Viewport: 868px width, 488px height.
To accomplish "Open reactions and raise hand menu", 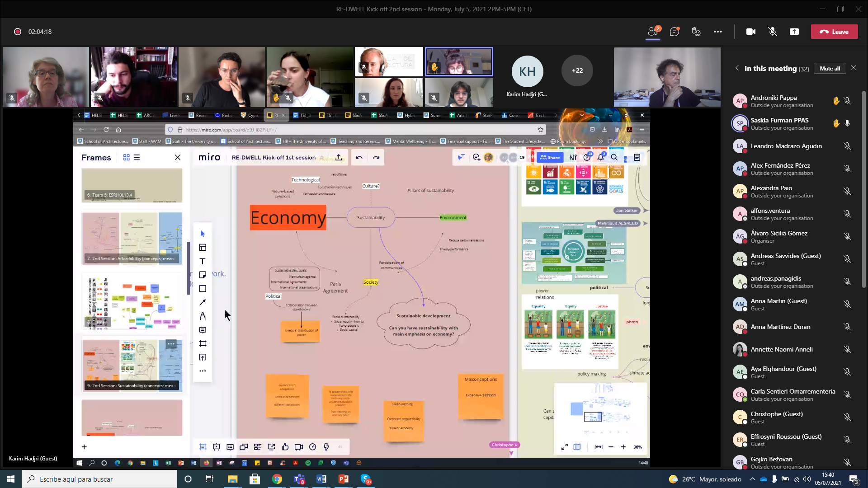I will coord(696,32).
